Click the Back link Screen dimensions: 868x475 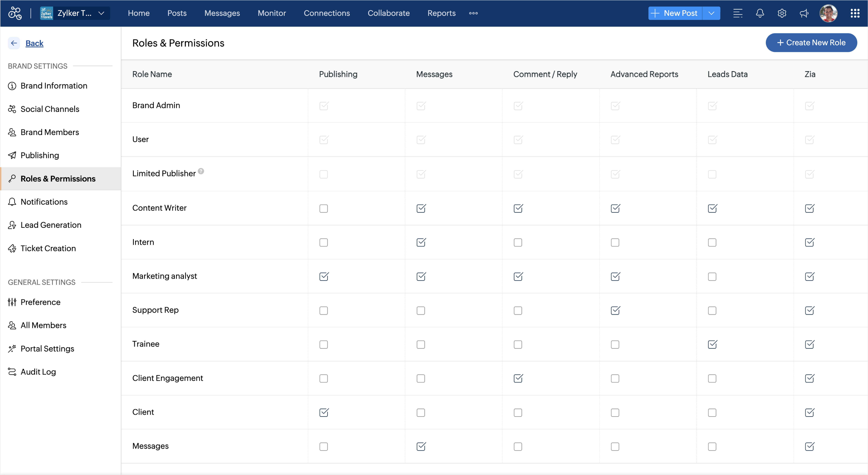coord(34,43)
